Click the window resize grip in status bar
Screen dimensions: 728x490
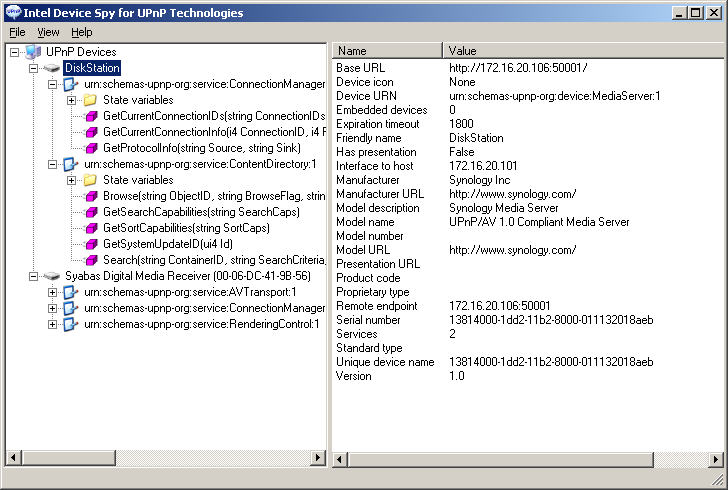pyautogui.click(x=718, y=478)
